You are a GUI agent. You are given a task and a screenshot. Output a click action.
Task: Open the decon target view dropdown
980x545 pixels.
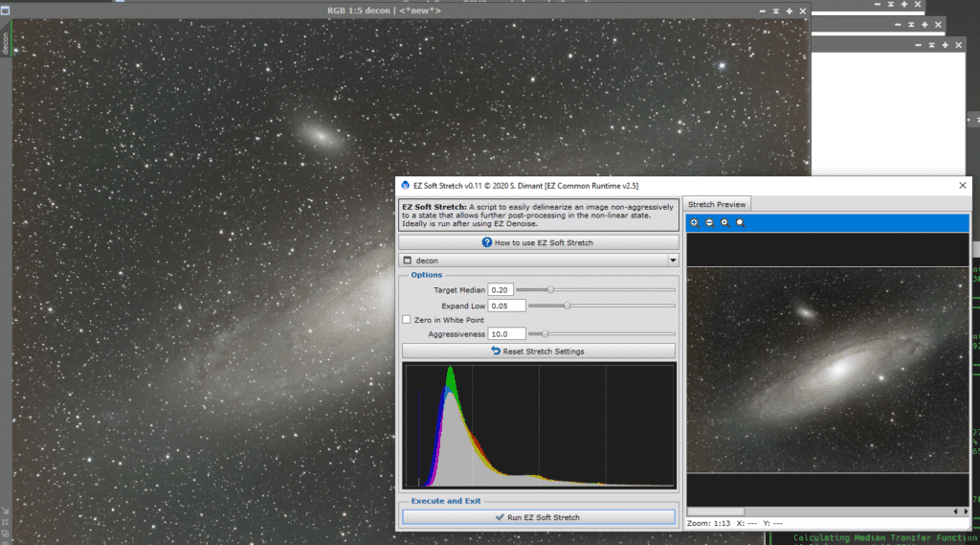pyautogui.click(x=539, y=261)
